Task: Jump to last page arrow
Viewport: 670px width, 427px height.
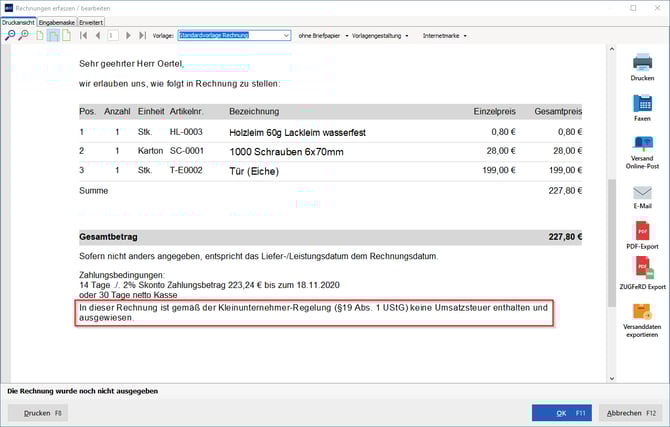Action: 142,35
